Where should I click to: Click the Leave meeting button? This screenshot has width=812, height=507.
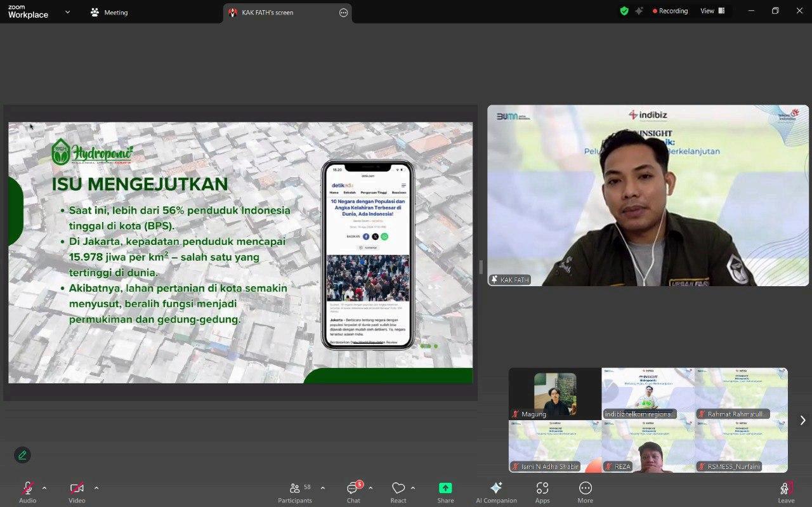[786, 492]
